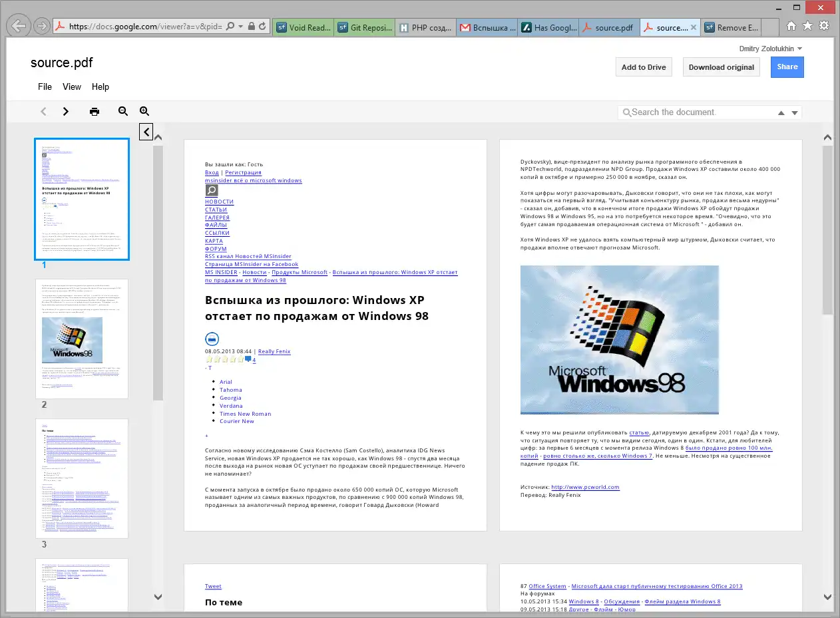Zoom in with plus magnifier
The height and width of the screenshot is (618, 840).
click(x=144, y=112)
